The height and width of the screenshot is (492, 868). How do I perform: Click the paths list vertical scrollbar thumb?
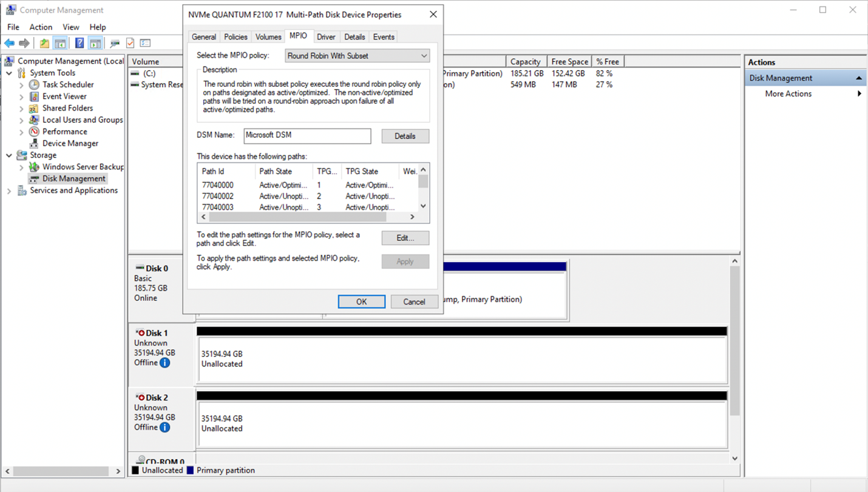coord(423,181)
